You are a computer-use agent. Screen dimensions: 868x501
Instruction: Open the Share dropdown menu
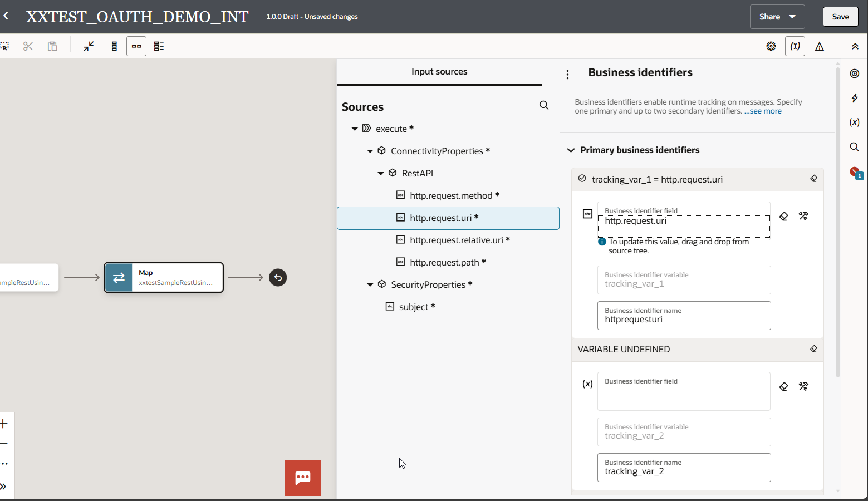(x=777, y=17)
